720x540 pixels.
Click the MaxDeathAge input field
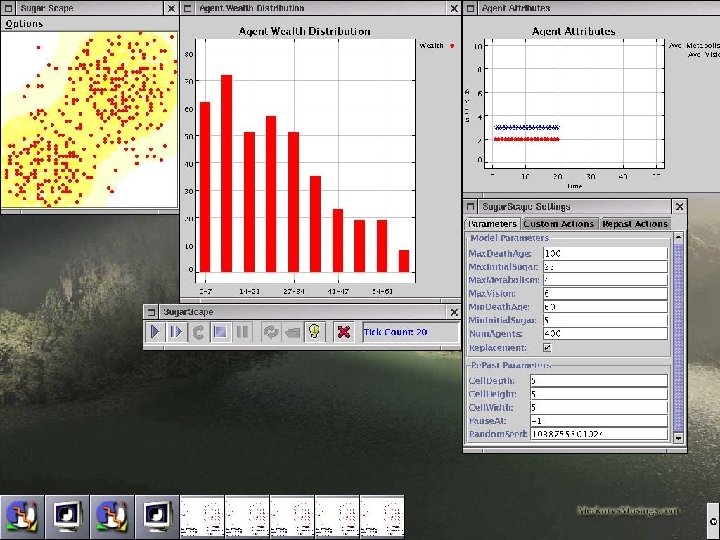[605, 253]
